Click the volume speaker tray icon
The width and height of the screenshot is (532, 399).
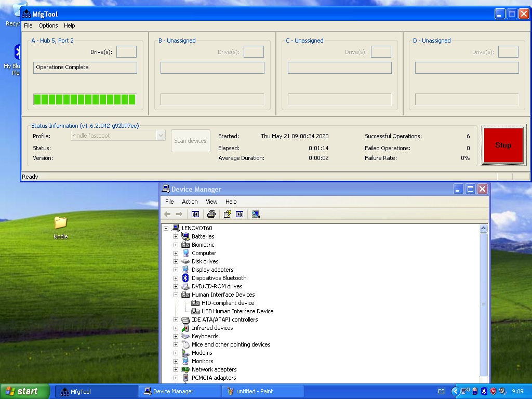(x=501, y=391)
